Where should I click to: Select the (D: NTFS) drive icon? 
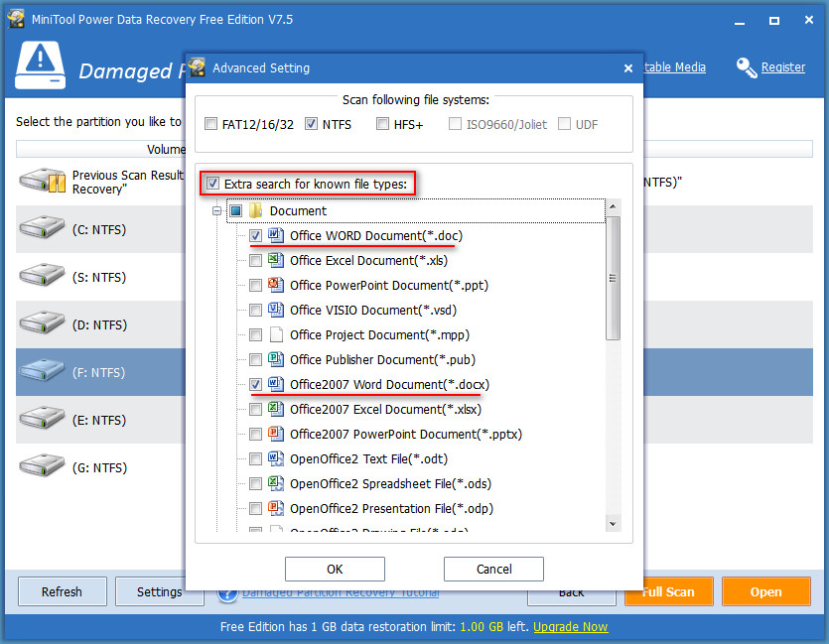coord(42,322)
